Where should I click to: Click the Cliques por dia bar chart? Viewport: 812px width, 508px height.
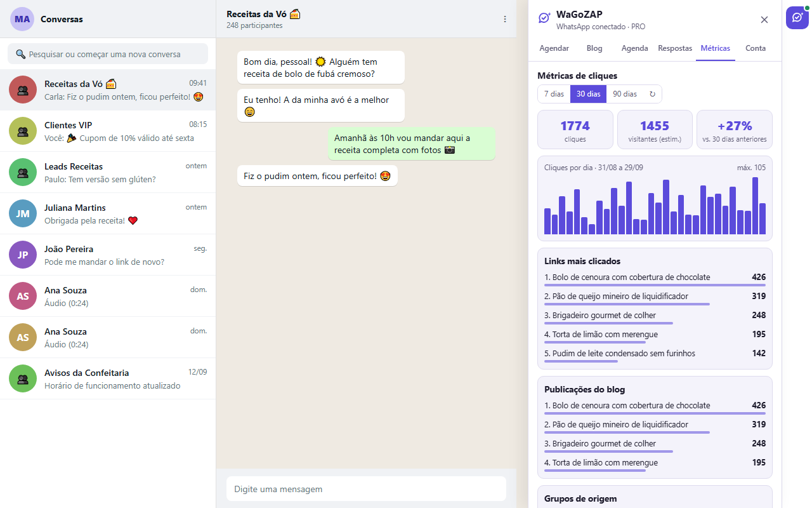(x=655, y=205)
